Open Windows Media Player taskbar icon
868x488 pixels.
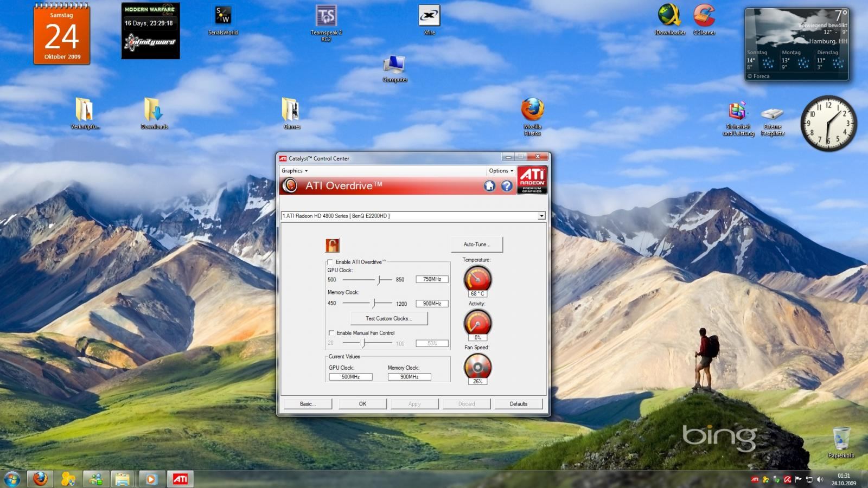coord(151,479)
